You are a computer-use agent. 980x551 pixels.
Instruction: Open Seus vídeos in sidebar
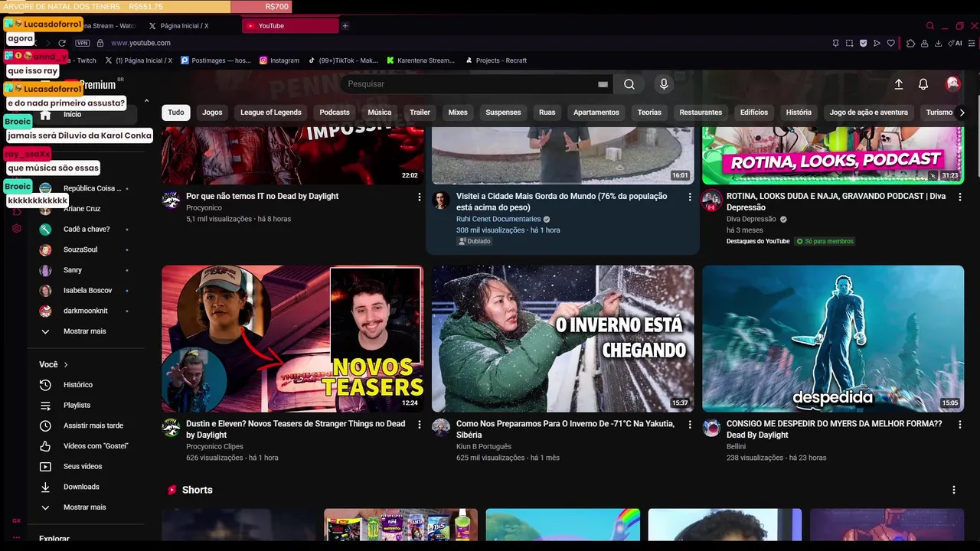coord(86,467)
